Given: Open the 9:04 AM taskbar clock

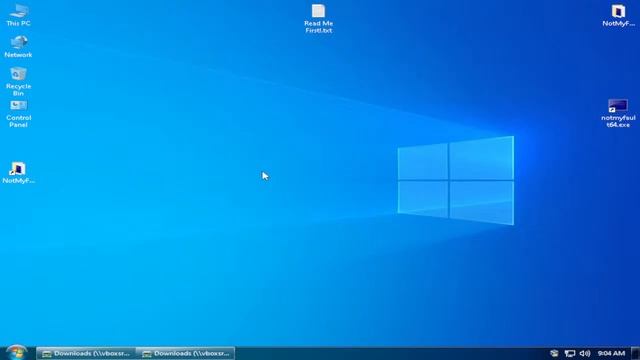Looking at the screenshot, I should [x=611, y=353].
